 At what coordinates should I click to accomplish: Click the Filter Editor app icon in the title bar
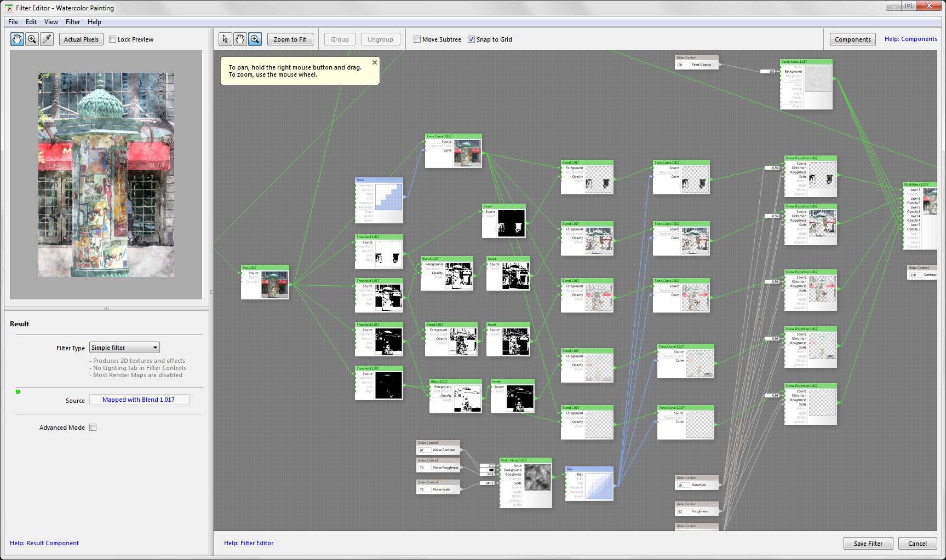coord(9,8)
